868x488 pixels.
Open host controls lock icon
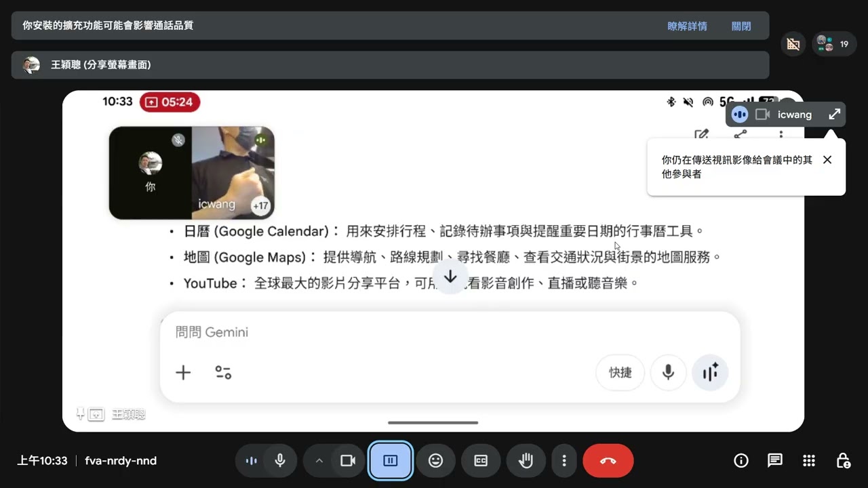point(843,461)
